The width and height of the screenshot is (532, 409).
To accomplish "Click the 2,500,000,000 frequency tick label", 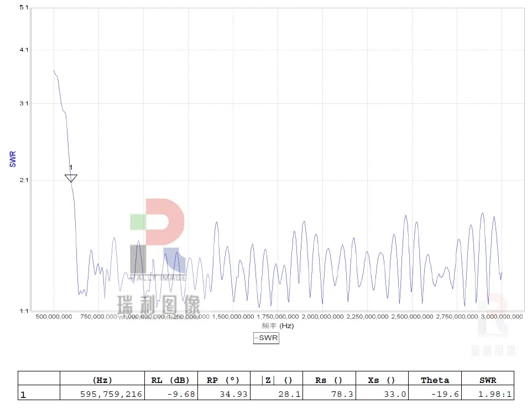I will click(x=412, y=317).
